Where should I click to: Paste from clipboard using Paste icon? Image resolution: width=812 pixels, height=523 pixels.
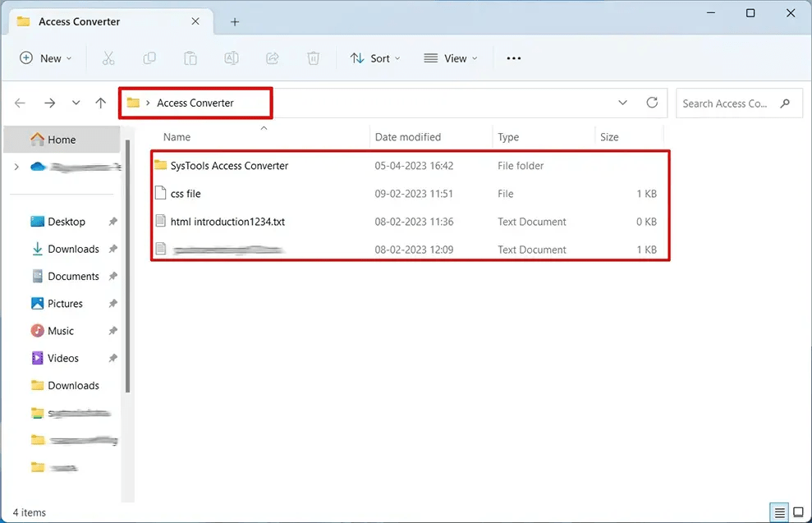(190, 57)
